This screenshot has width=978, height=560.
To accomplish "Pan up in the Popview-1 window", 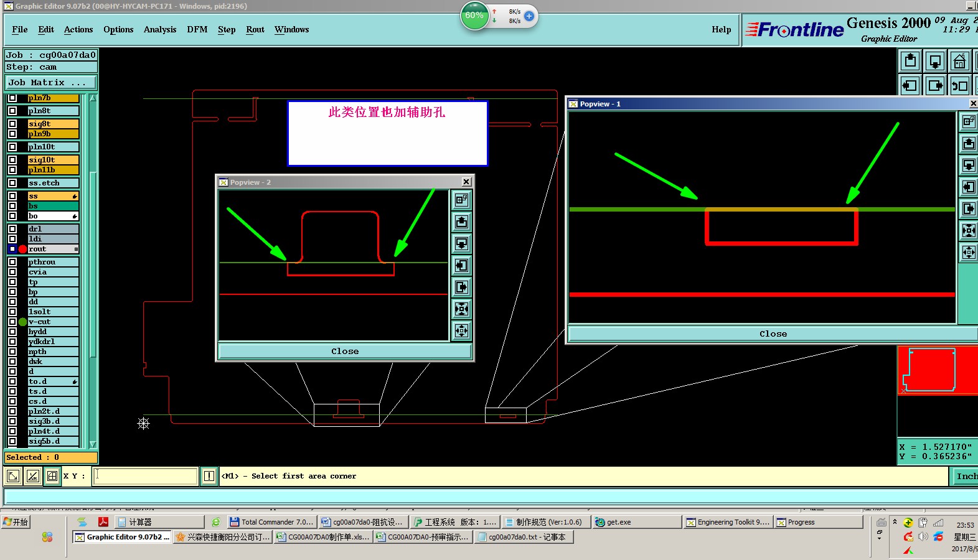I will [969, 144].
